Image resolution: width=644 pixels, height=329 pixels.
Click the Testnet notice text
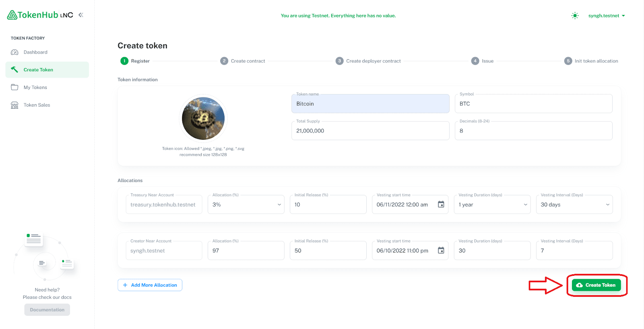338,16
